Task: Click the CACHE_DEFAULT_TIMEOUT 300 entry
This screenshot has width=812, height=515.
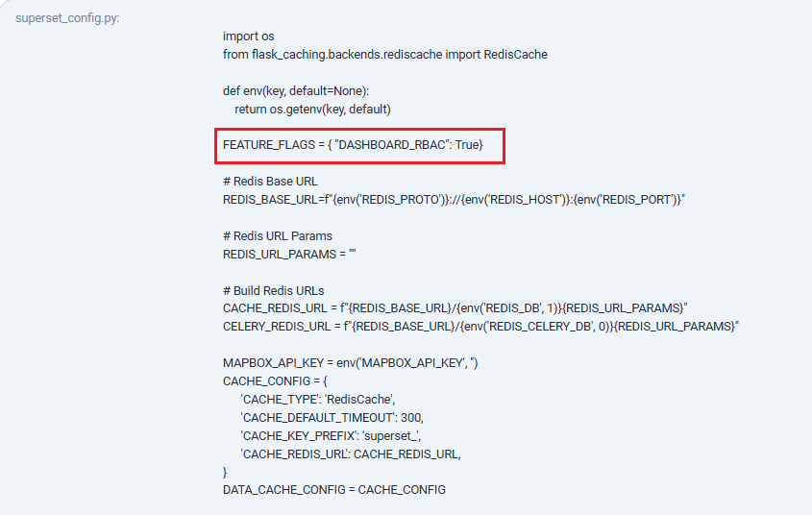Action: pyautogui.click(x=332, y=418)
